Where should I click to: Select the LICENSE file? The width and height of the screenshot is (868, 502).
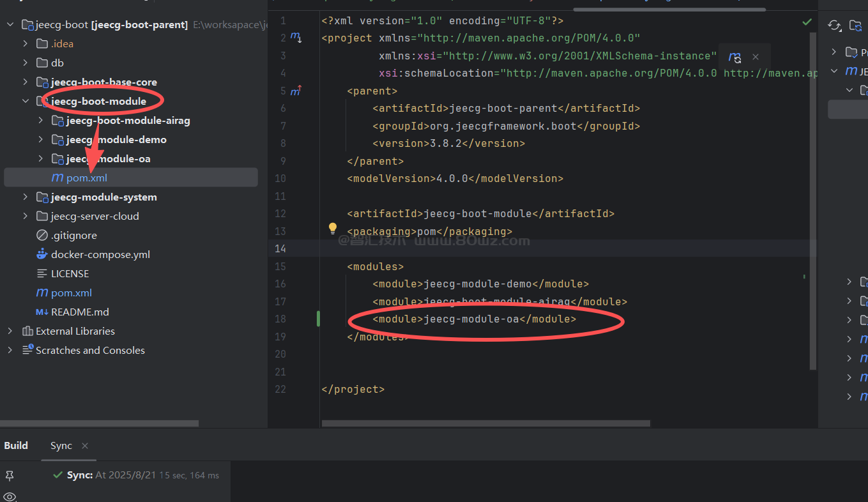point(70,273)
